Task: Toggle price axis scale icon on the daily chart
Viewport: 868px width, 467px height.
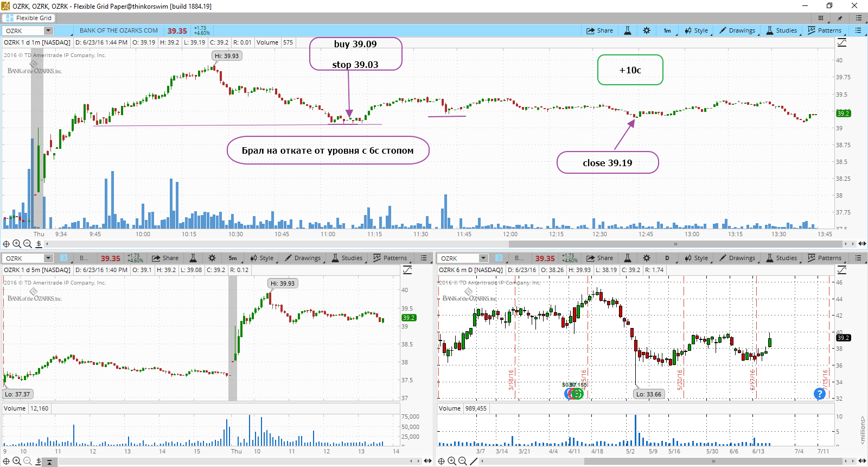Action: 841,270
